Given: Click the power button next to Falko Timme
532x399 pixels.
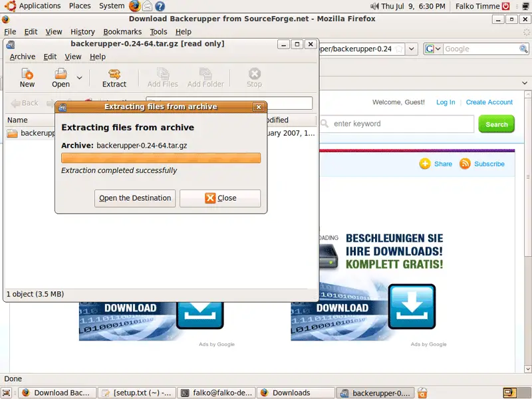Looking at the screenshot, I should pyautogui.click(x=506, y=6).
